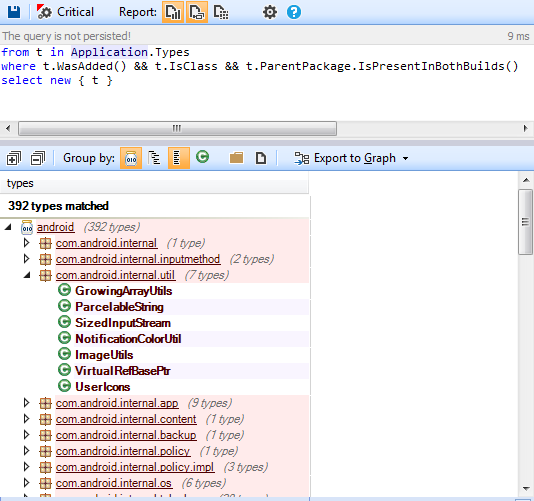Screen dimensions: 534x501
Task: Open com.android.internal.backup link
Action: 126,435
